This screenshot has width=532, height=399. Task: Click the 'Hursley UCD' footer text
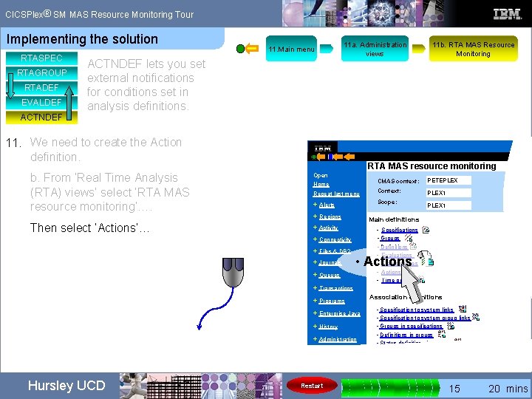[x=66, y=386]
